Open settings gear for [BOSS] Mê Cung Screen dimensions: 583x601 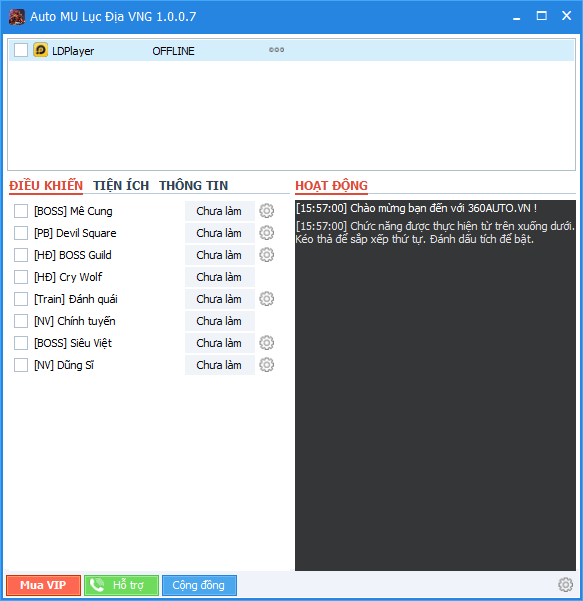(x=266, y=211)
